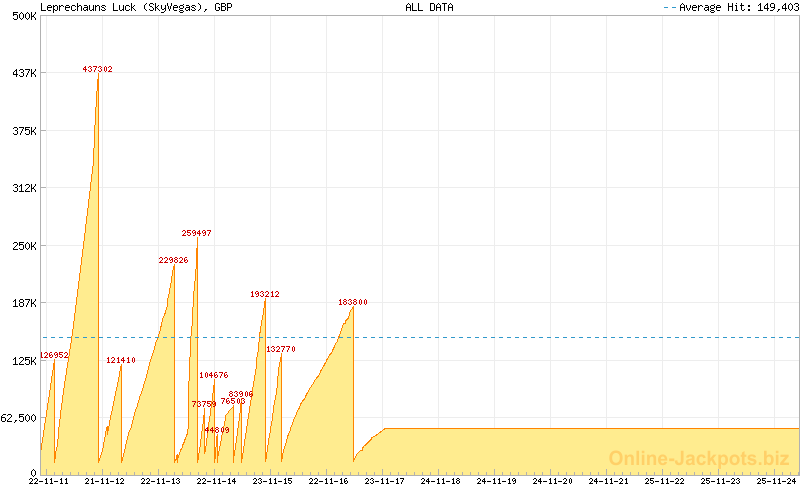Click the ALL DATA heading
Screen dimensions: 800x490
point(429,7)
